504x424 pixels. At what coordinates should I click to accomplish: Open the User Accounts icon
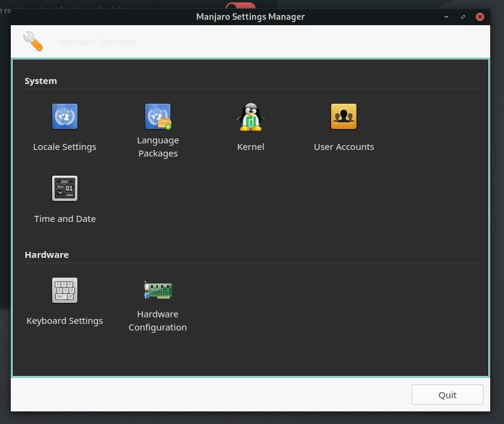pos(344,116)
